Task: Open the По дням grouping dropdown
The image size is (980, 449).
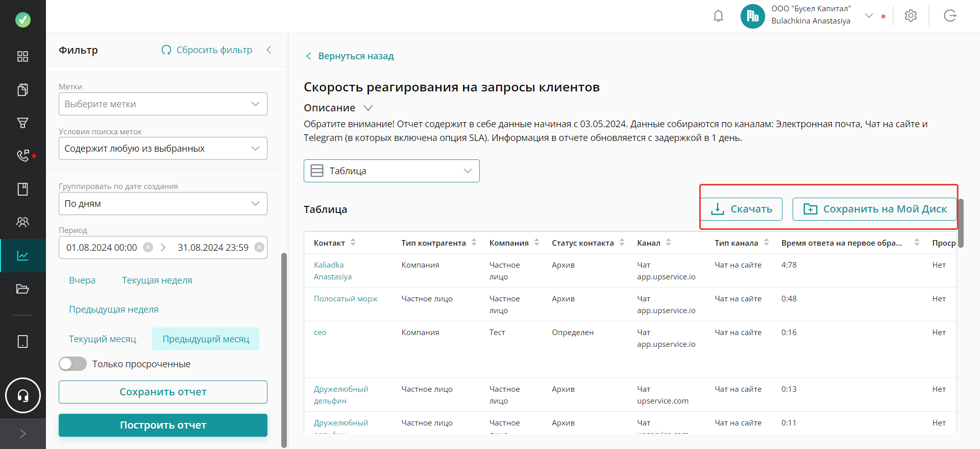Action: point(163,203)
